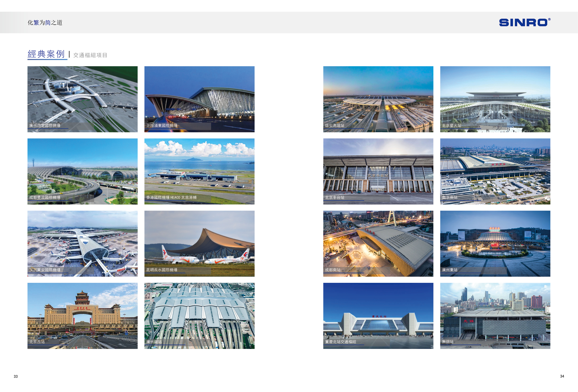Open the 雄安高鐵站 photo
578x392 pixels.
pyautogui.click(x=378, y=99)
